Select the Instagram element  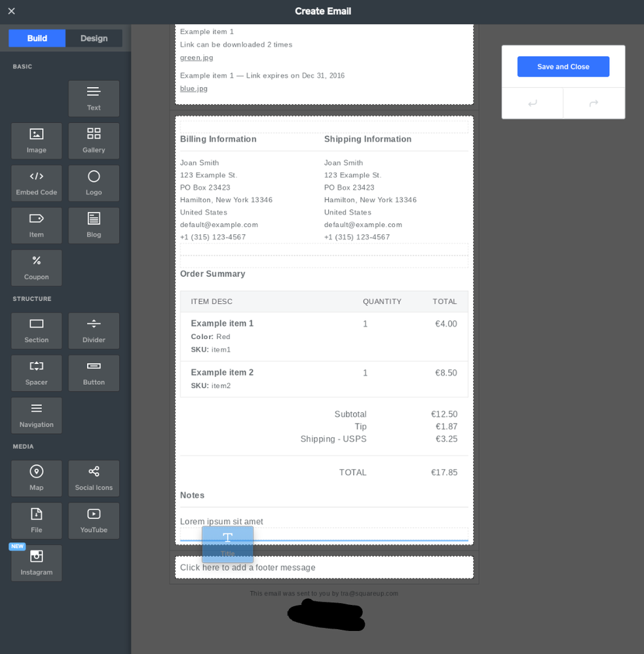37,563
